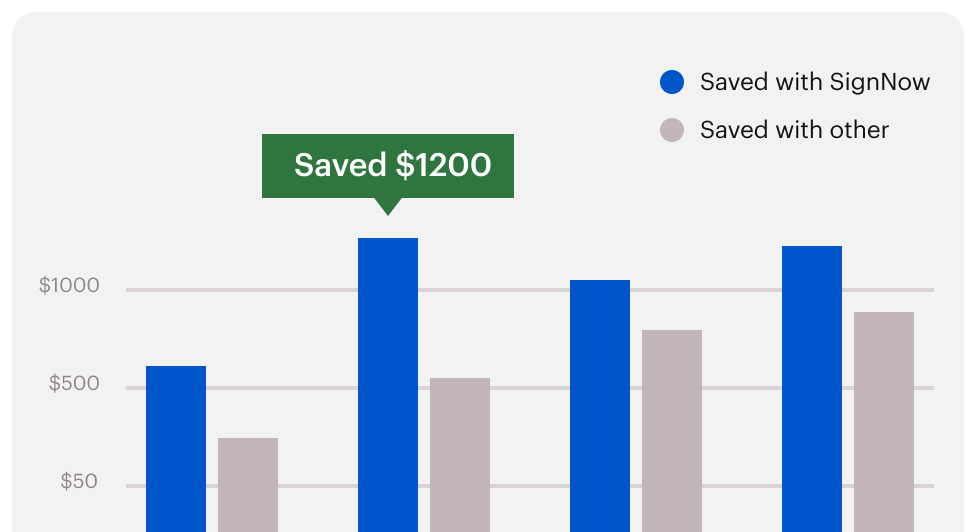Click the $500 axis label
The height and width of the screenshot is (532, 976).
(74, 384)
